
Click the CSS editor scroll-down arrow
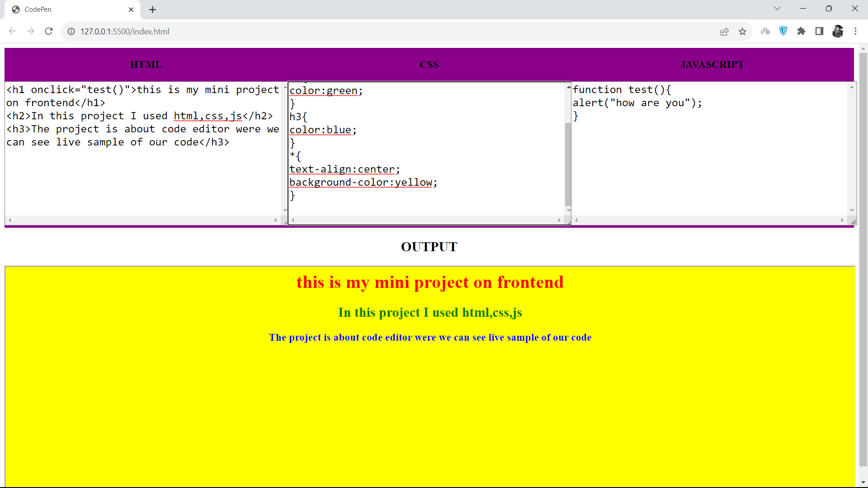[568, 210]
